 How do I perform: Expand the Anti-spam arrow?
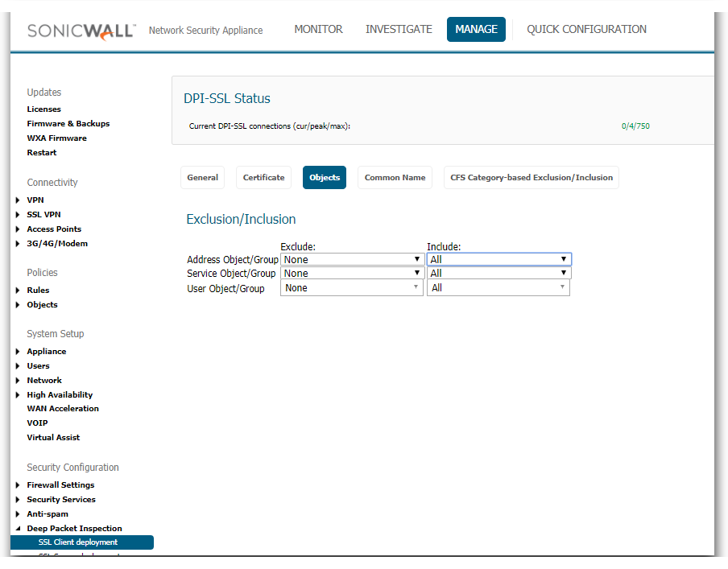tap(18, 513)
